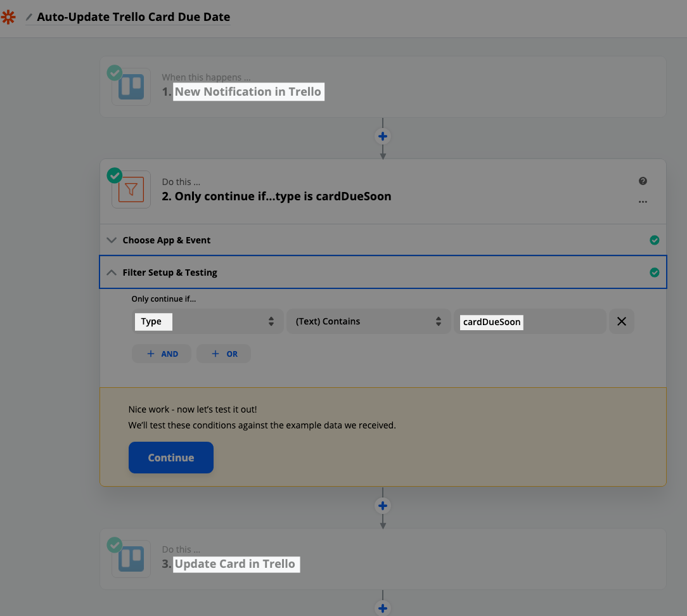Click the Trello icon in step 1
The height and width of the screenshot is (616, 687).
131,87
